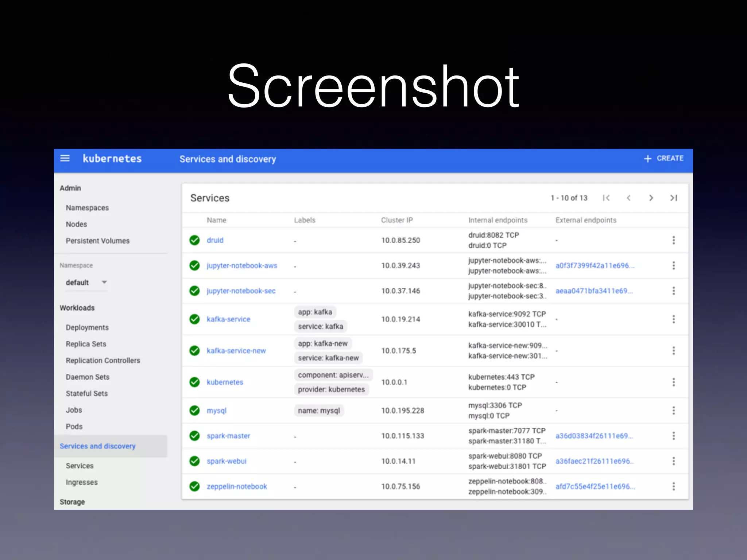Open actions menu for zeppelin-notebook row
This screenshot has width=747, height=560.
click(674, 486)
